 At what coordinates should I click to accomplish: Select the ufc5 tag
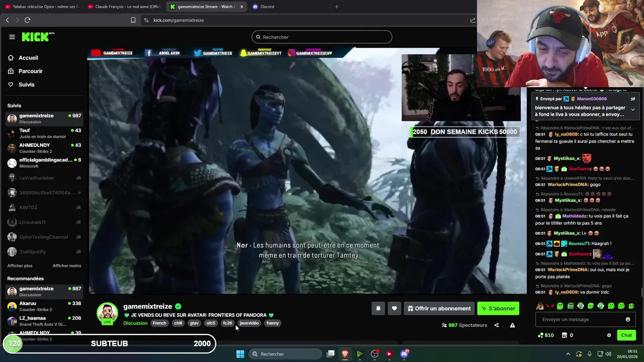point(211,323)
